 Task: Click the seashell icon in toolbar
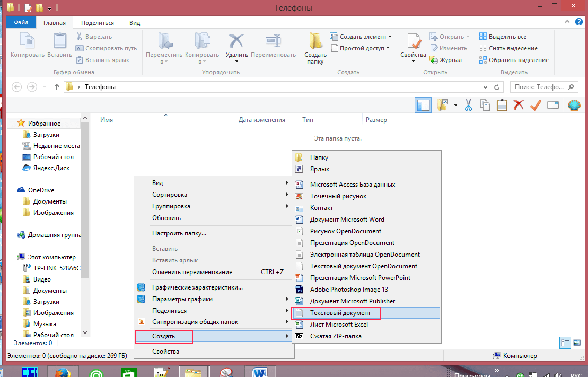coord(574,105)
